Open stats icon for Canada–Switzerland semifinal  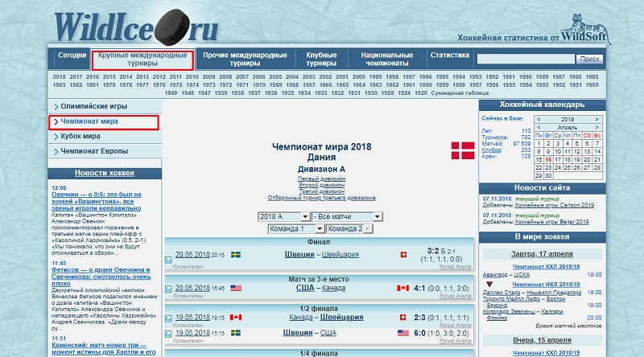pos(168,318)
